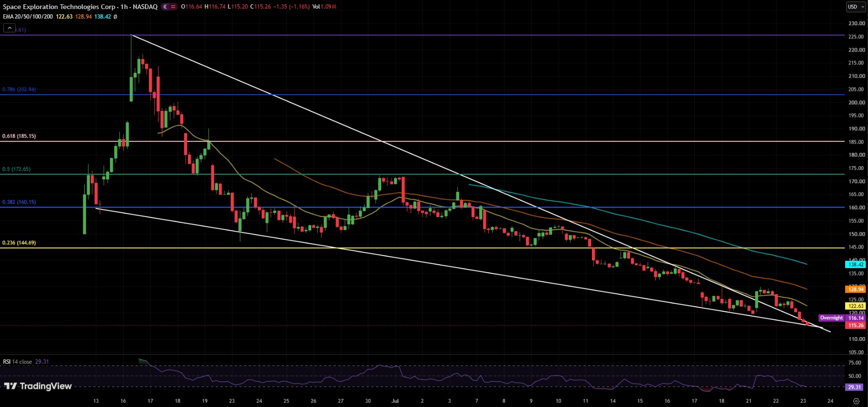Select the 0.786 (202.94) Fibonacci level label

pyautogui.click(x=19, y=89)
